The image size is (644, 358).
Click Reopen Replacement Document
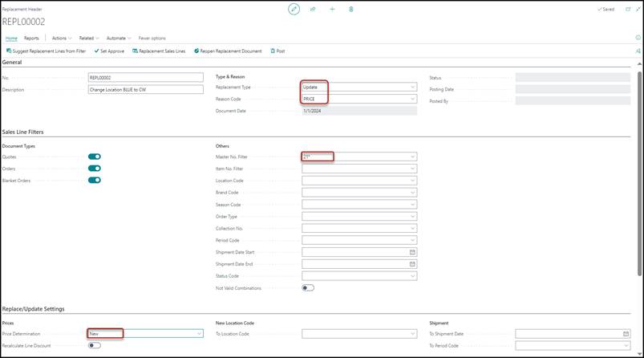pyautogui.click(x=228, y=51)
